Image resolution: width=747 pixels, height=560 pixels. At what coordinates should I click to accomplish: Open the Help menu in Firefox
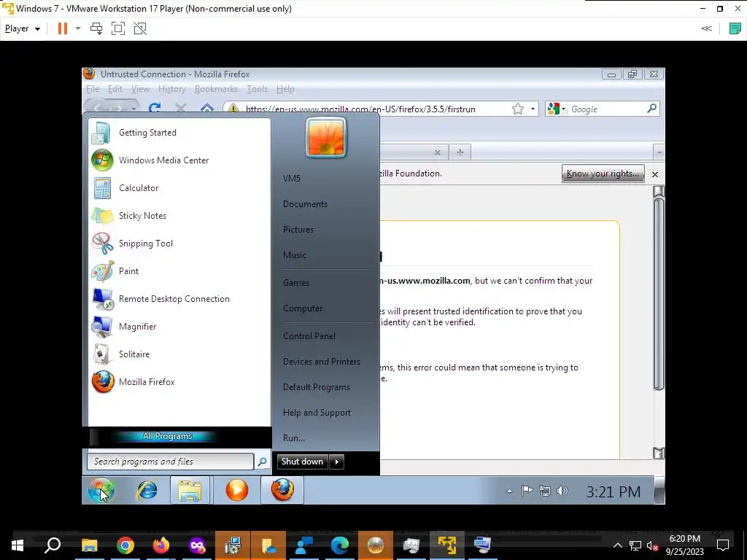[285, 89]
